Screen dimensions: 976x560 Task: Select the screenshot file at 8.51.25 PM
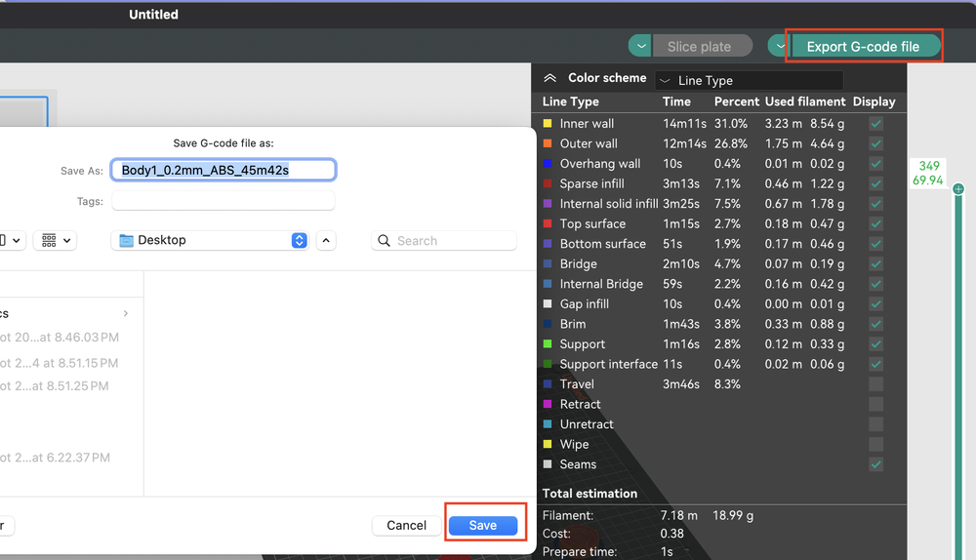pos(55,385)
